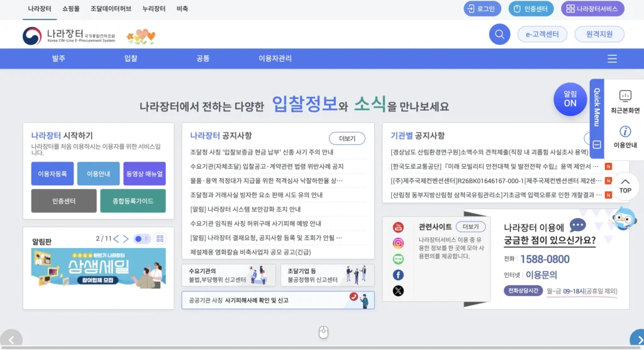
Task: Open the 상생세일 banner
Action: [x=99, y=268]
